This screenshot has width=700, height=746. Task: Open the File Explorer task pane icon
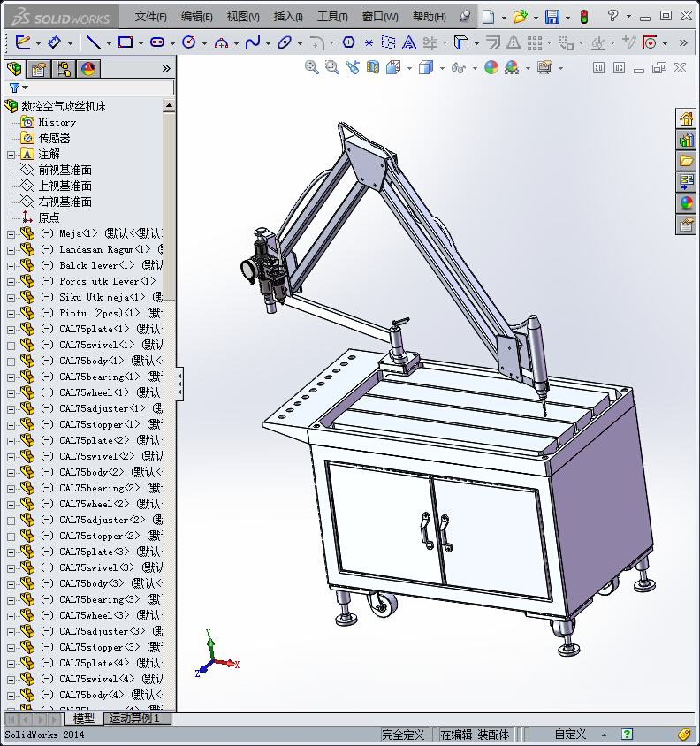coord(686,161)
